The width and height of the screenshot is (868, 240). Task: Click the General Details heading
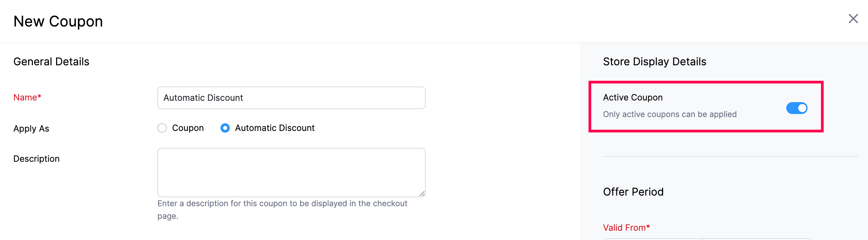[51, 62]
